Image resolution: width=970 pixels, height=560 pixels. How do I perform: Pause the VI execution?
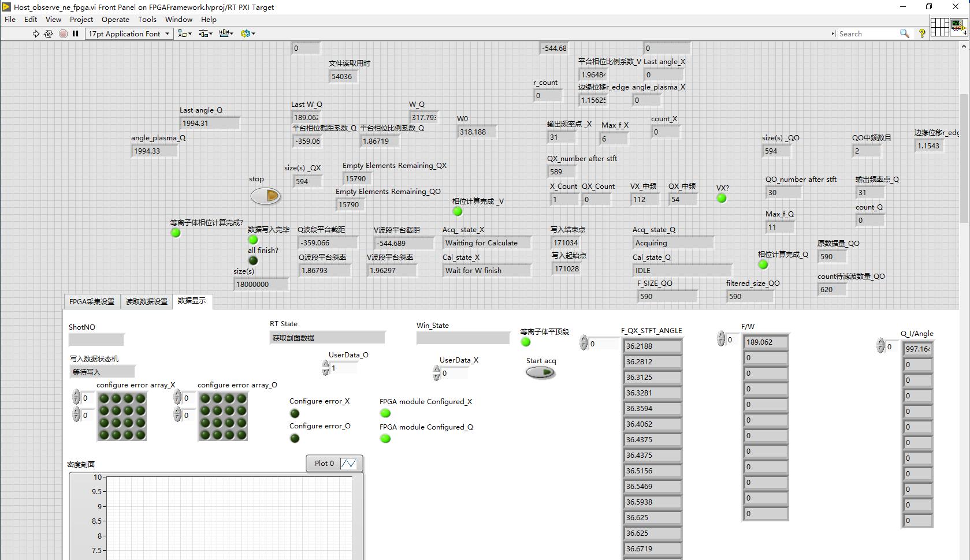point(75,33)
